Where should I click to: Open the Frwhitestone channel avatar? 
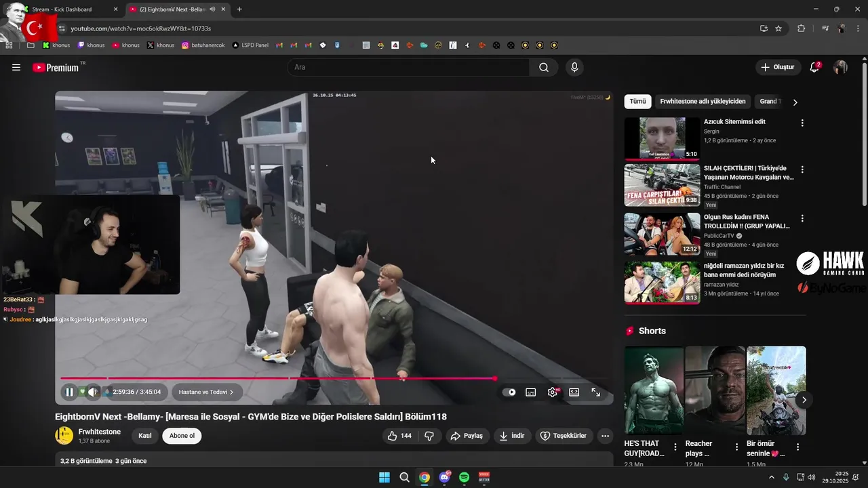(x=64, y=435)
